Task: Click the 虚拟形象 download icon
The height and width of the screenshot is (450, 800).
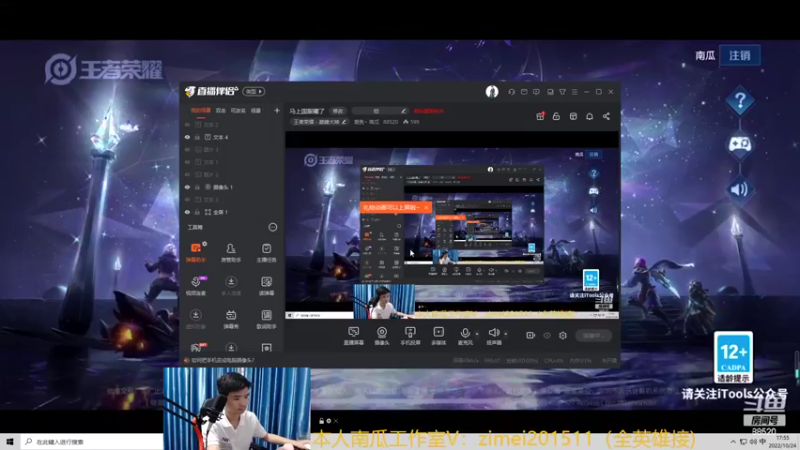Action: (x=195, y=315)
